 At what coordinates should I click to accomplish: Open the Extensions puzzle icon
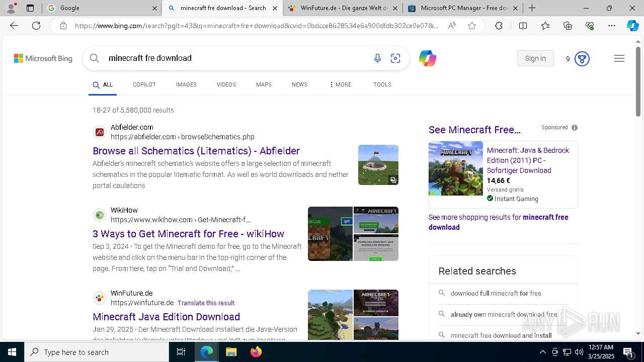(x=499, y=26)
